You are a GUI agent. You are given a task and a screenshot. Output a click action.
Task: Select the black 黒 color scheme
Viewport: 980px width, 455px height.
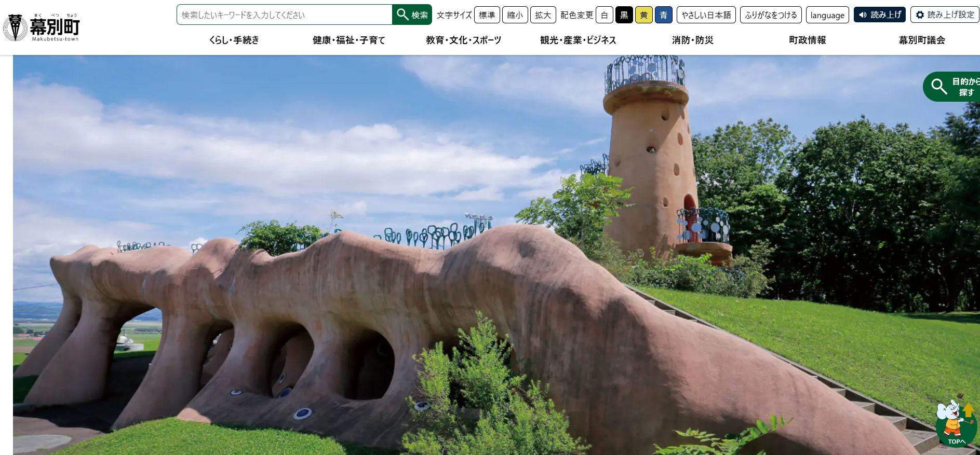point(624,15)
